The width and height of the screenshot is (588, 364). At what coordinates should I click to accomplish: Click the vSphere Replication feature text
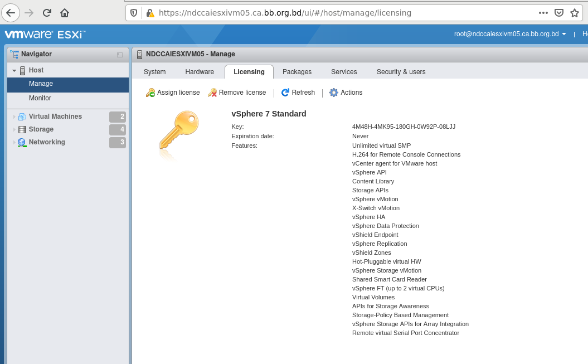(x=380, y=244)
